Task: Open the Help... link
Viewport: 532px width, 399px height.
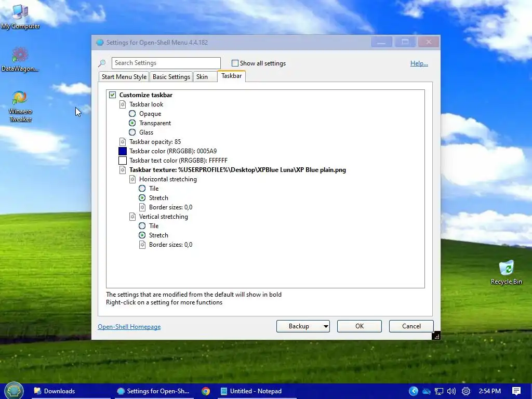Action: pos(419,63)
